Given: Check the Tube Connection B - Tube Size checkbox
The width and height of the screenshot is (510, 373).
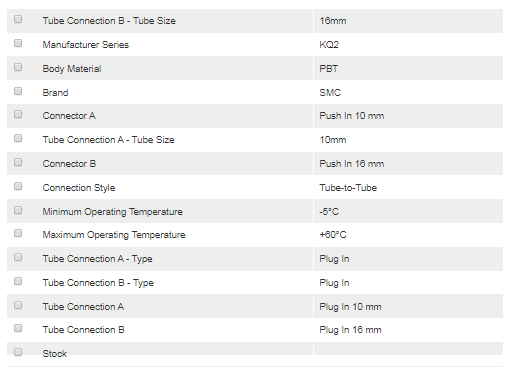Looking at the screenshot, I should pos(18,19).
